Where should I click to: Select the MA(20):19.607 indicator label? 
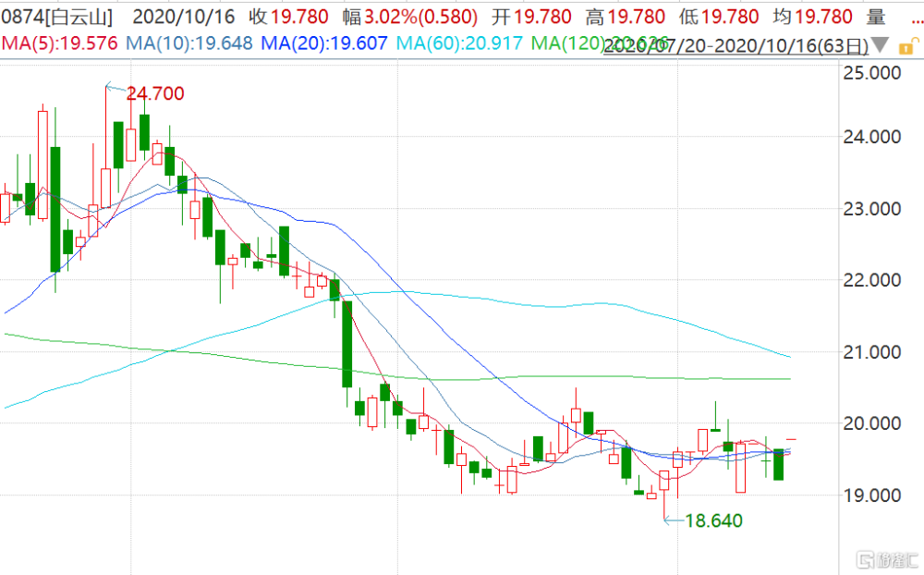[324, 43]
